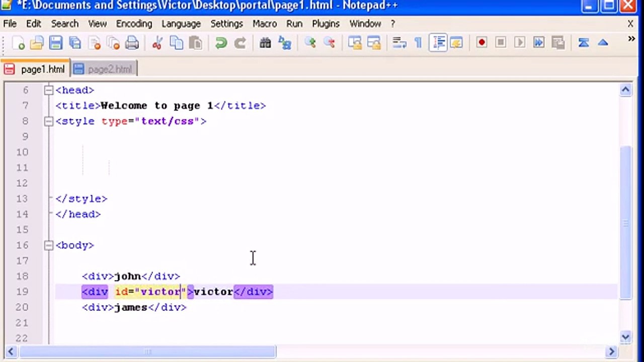Open the Language menu

click(181, 24)
